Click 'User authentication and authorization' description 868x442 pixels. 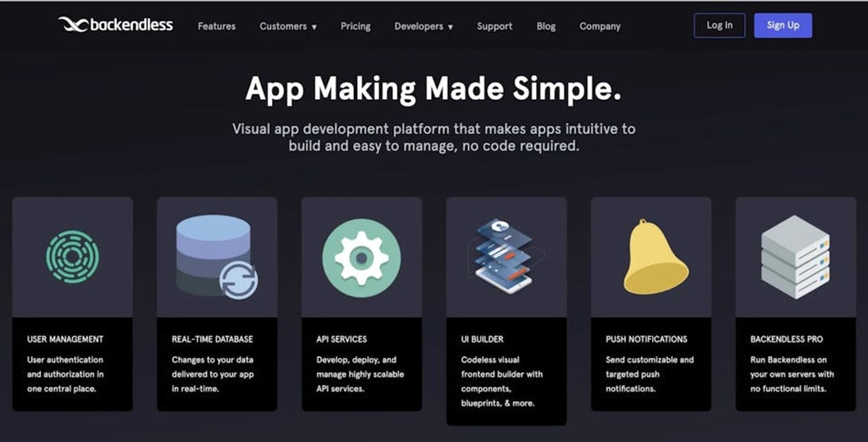coord(65,374)
